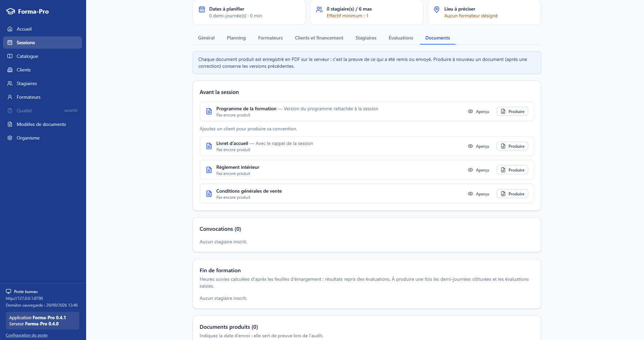Image resolution: width=644 pixels, height=340 pixels.
Task: Click the Convocations (0) heading
Action: point(220,229)
